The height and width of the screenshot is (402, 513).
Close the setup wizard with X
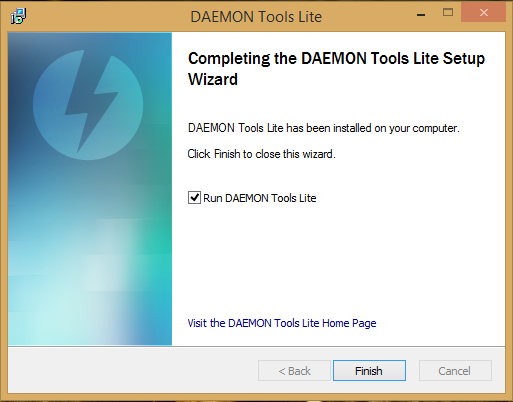click(x=484, y=13)
